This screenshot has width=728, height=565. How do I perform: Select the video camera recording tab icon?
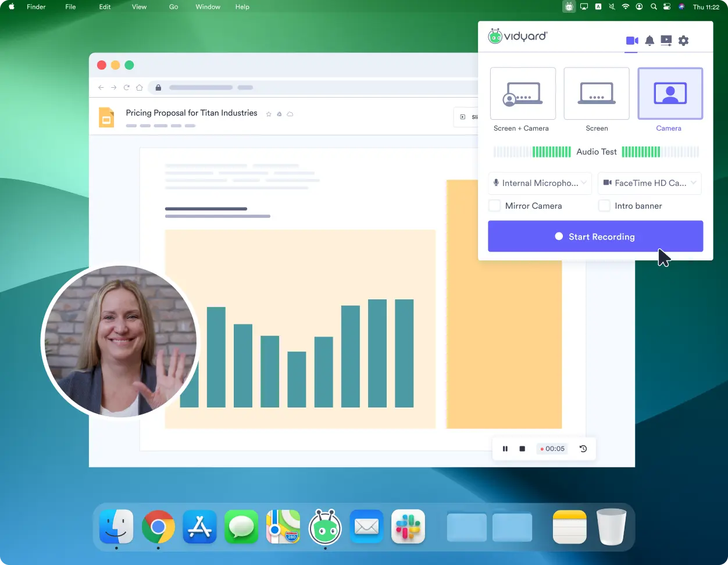coord(631,41)
